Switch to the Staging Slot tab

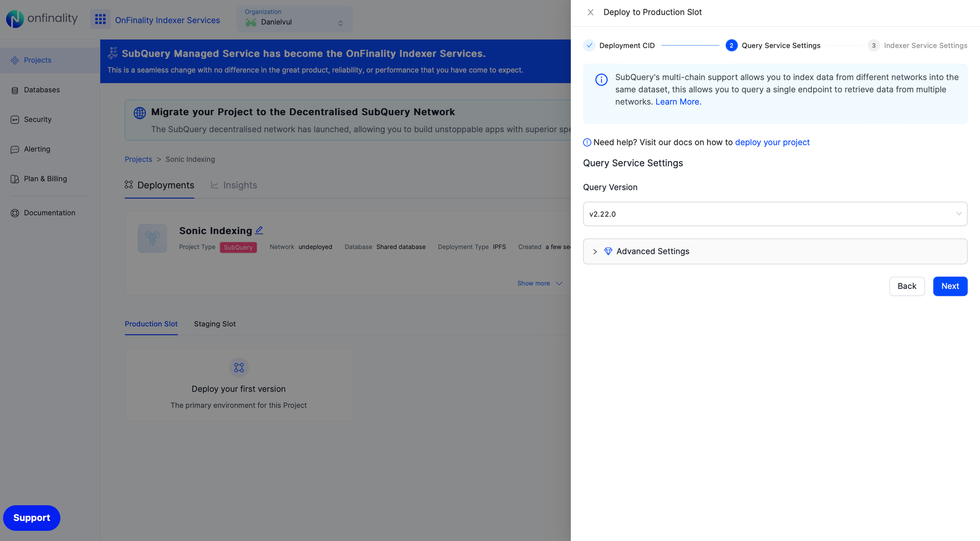[x=215, y=324]
